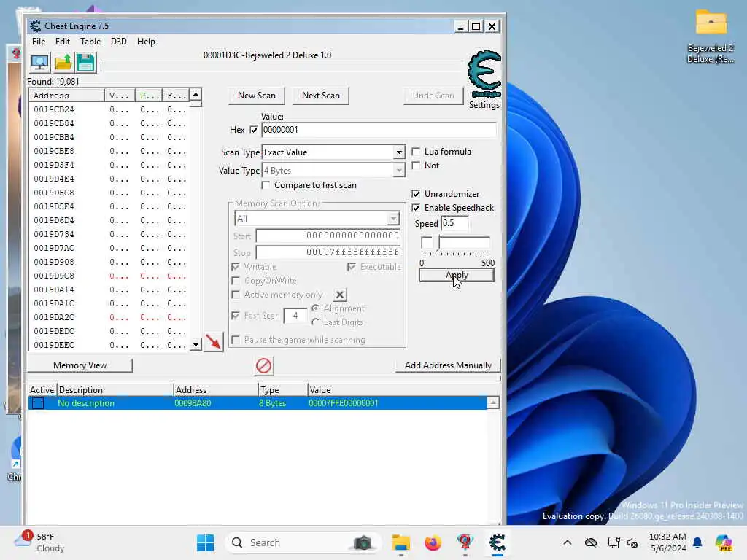Click the Undo Scan button
Viewport: 747px width, 560px height.
[433, 96]
